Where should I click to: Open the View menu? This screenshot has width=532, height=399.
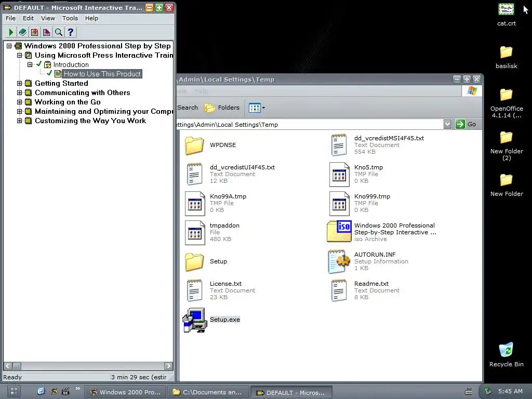point(48,18)
